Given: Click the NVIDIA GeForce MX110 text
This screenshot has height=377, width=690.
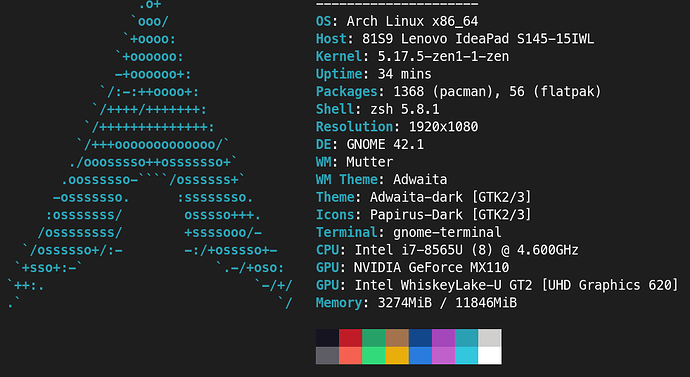Looking at the screenshot, I should click(432, 267).
